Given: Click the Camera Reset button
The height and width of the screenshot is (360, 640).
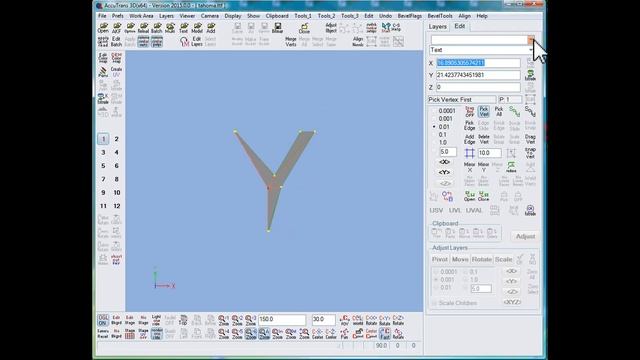Looking at the screenshot, I should pos(103,334).
